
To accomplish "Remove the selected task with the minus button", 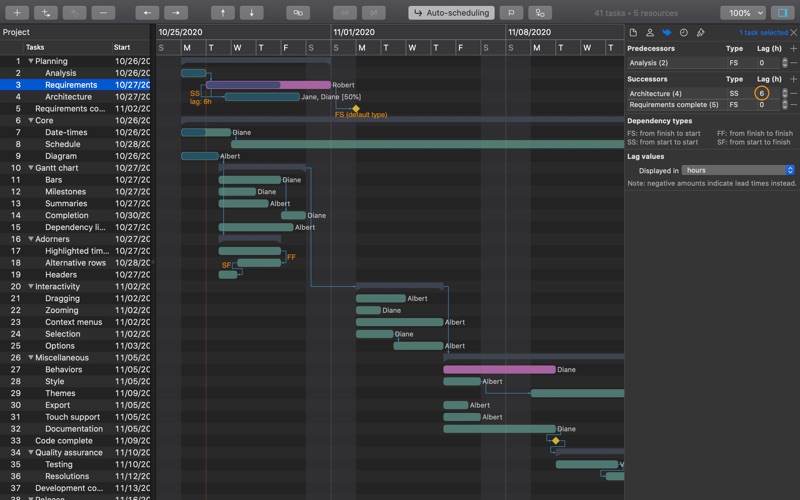I will pos(103,13).
